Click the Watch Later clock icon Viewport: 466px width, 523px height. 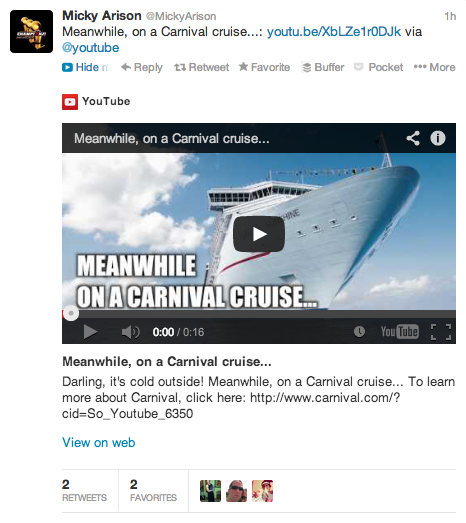[359, 332]
